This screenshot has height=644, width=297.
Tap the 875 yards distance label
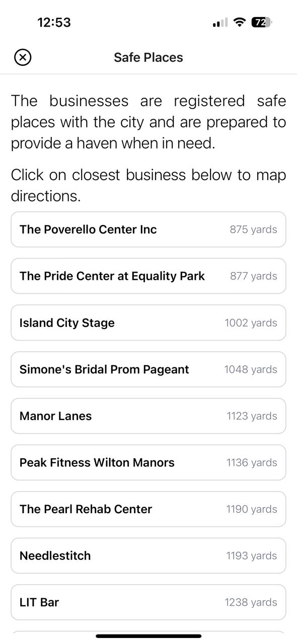coord(253,229)
